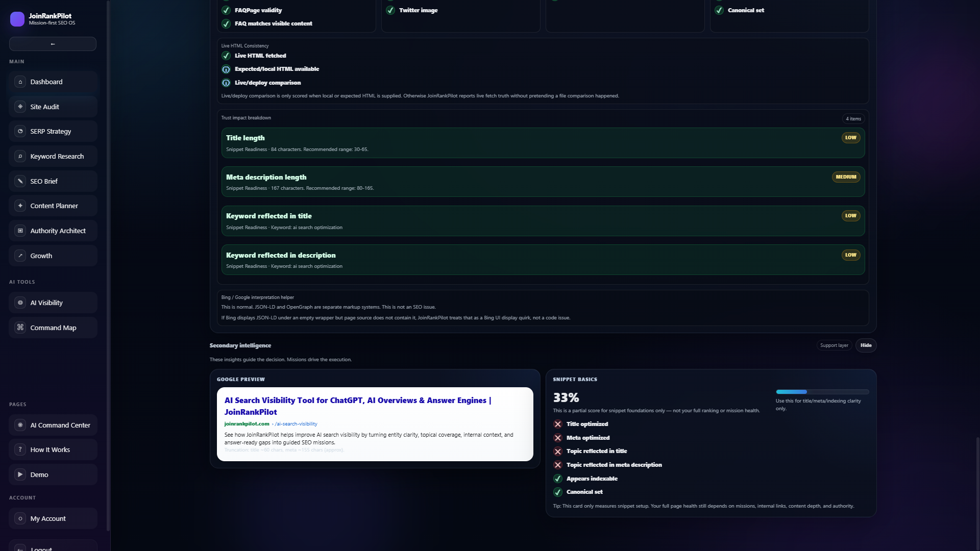
Task: Click check icon beside FAQPage validity
Action: (226, 10)
